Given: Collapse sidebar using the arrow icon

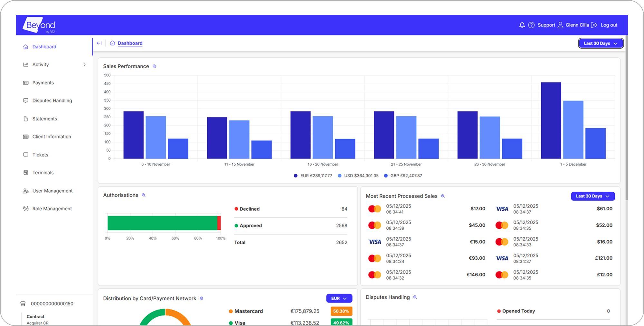Looking at the screenshot, I should (99, 43).
